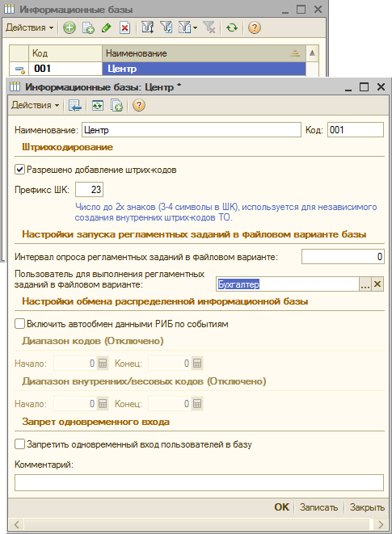
Task: Enable автообмен данными РИБ по событиям
Action: pyautogui.click(x=19, y=324)
